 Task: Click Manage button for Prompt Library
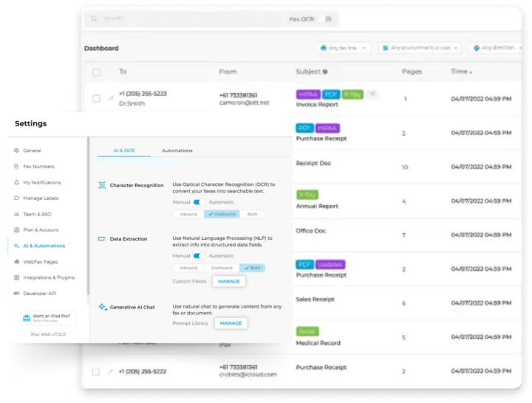pyautogui.click(x=231, y=323)
